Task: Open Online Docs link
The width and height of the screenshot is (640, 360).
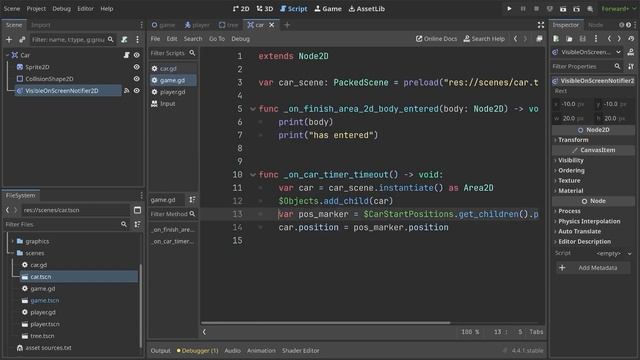Action: (x=436, y=39)
